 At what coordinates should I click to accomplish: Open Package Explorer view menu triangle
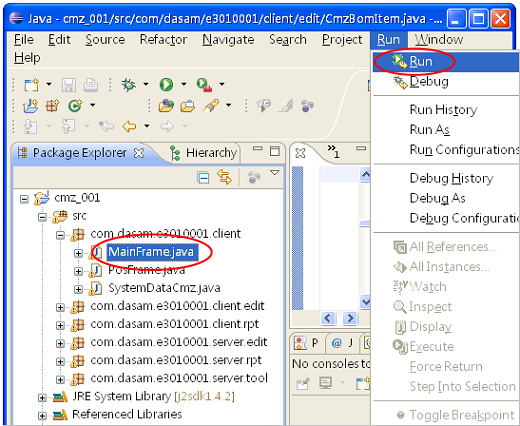[275, 173]
